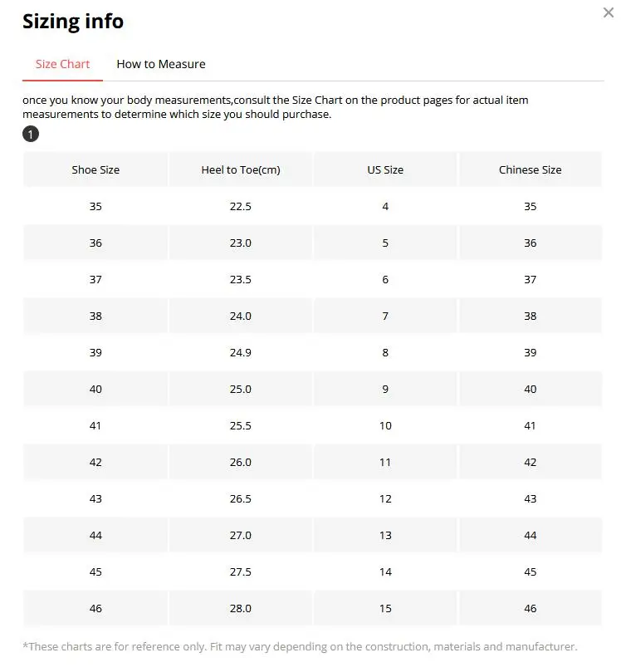Click the US Size column header
This screenshot has width=626, height=672.
[385, 169]
